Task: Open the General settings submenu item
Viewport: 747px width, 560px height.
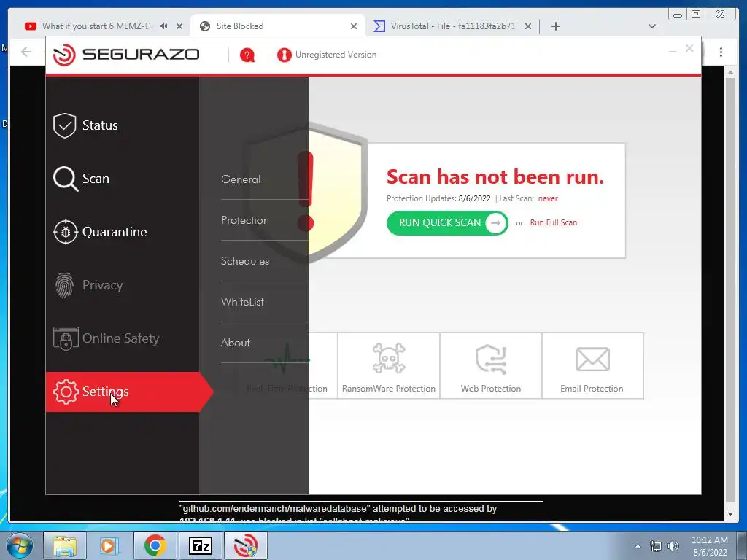Action: point(241,179)
